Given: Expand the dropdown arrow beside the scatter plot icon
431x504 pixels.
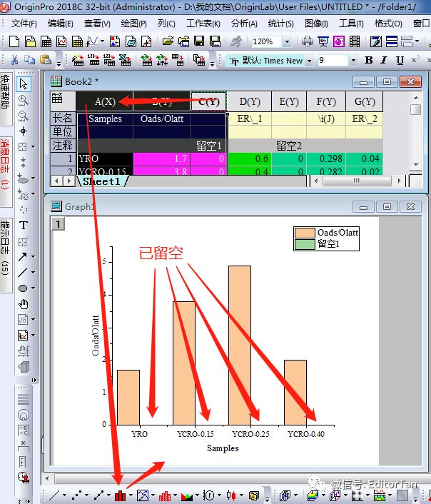Looking at the screenshot, I should tap(87, 495).
